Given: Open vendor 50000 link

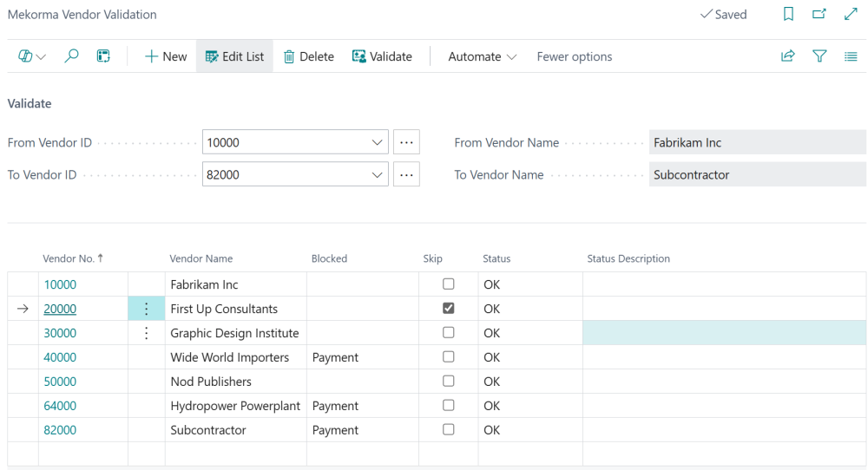Looking at the screenshot, I should (60, 382).
